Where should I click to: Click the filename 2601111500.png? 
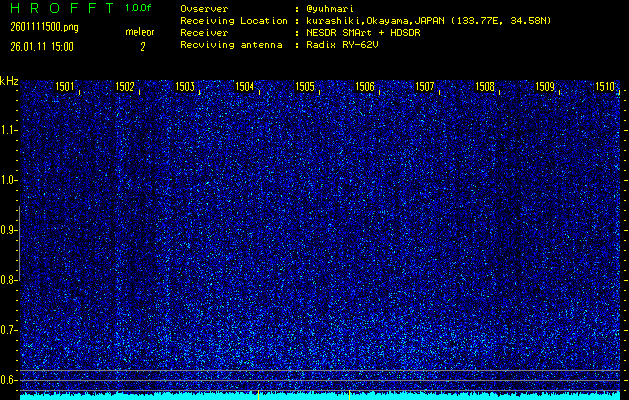44,27
